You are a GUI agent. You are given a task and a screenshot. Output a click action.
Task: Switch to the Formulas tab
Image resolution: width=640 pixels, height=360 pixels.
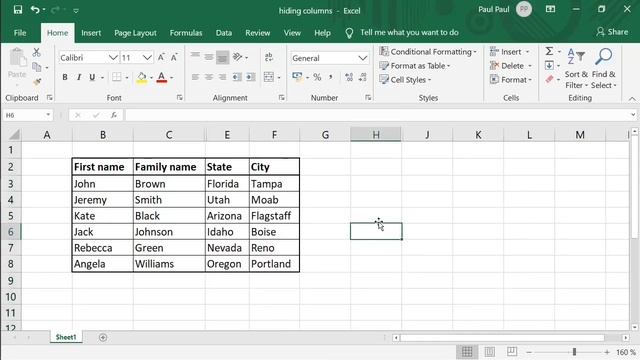click(x=186, y=33)
